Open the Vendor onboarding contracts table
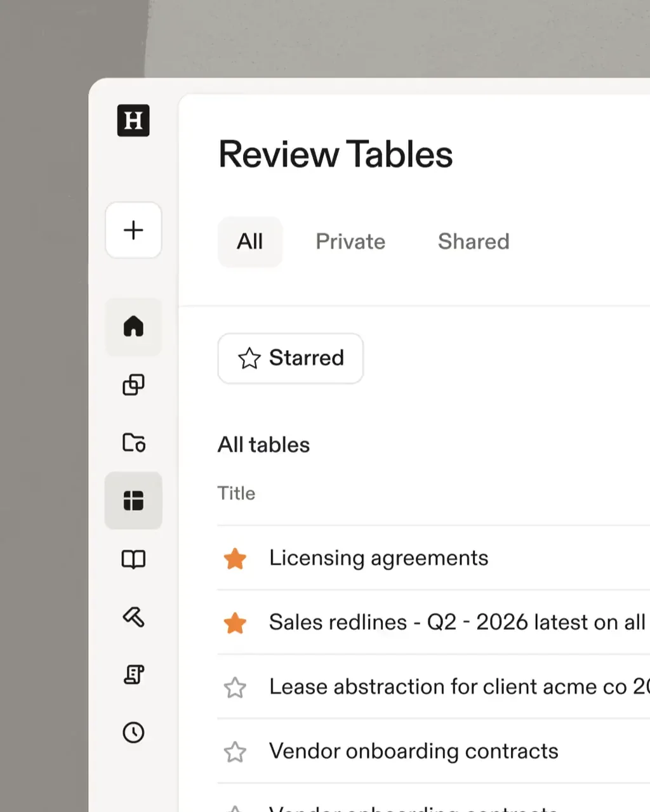The height and width of the screenshot is (812, 650). point(414,751)
